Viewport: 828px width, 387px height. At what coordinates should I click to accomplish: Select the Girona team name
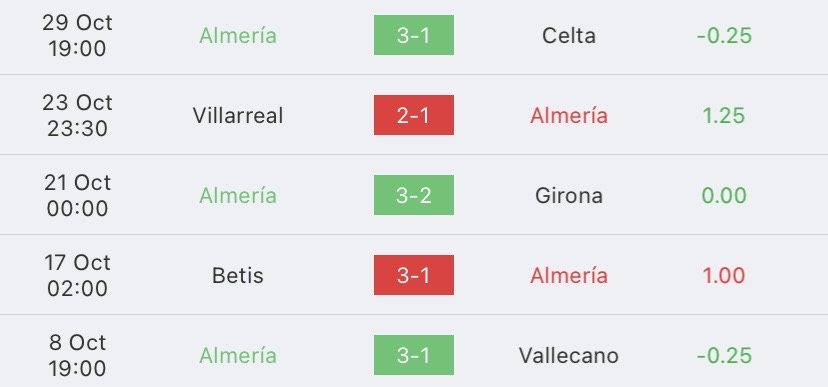click(569, 195)
